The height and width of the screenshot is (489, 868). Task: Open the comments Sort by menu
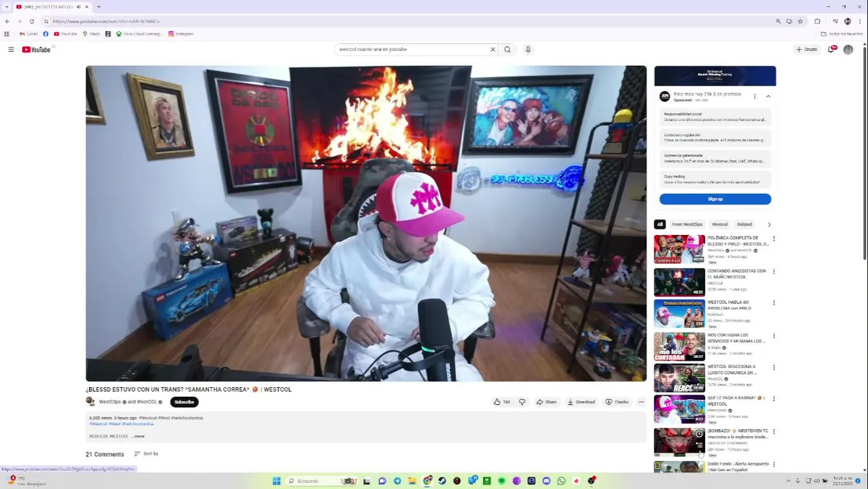[x=146, y=454]
